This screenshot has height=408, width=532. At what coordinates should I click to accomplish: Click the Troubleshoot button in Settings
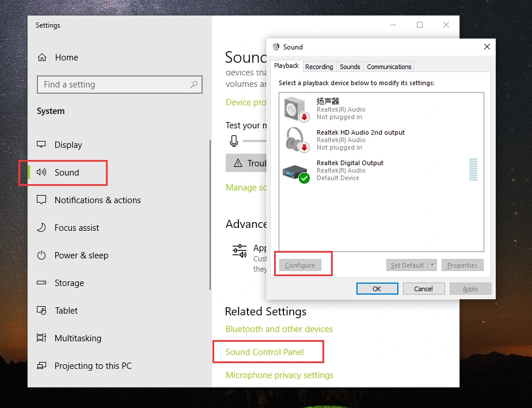coord(246,163)
